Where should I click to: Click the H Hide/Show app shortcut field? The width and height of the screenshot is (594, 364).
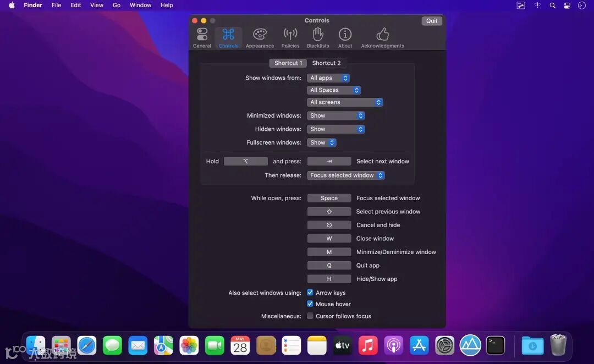pyautogui.click(x=329, y=279)
